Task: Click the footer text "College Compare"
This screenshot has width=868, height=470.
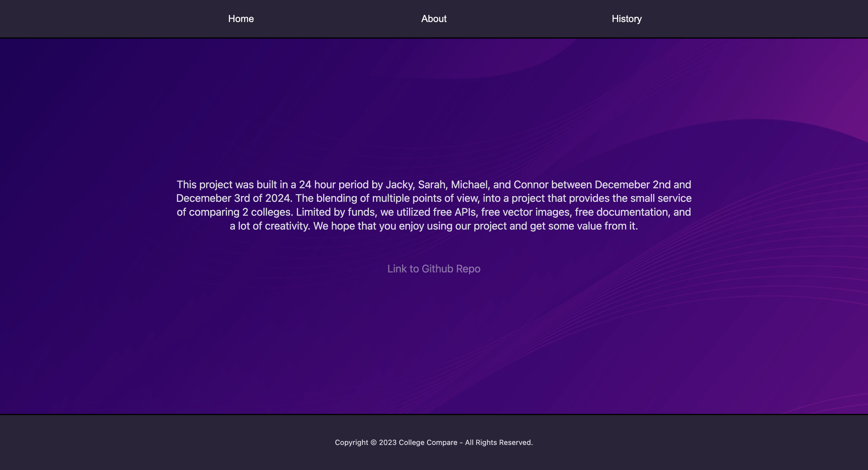Action: [x=428, y=442]
